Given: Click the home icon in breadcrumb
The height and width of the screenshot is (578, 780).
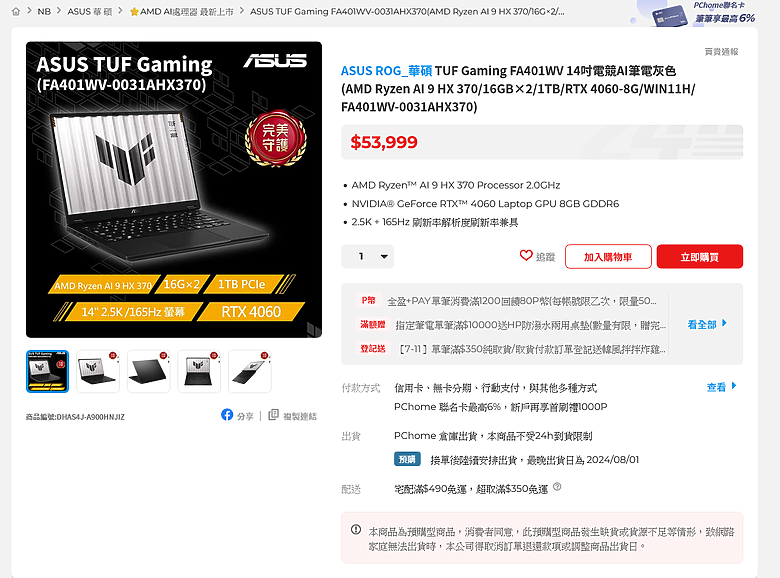Looking at the screenshot, I should pyautogui.click(x=16, y=11).
